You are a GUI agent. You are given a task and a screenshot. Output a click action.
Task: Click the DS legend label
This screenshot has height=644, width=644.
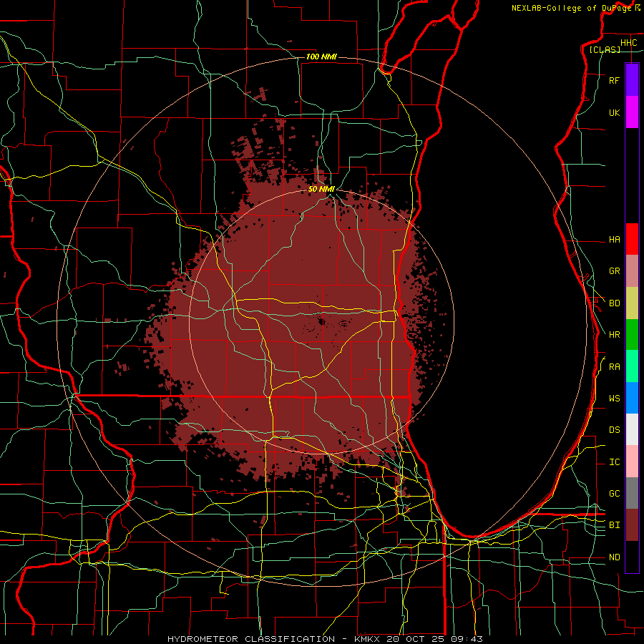[614, 430]
